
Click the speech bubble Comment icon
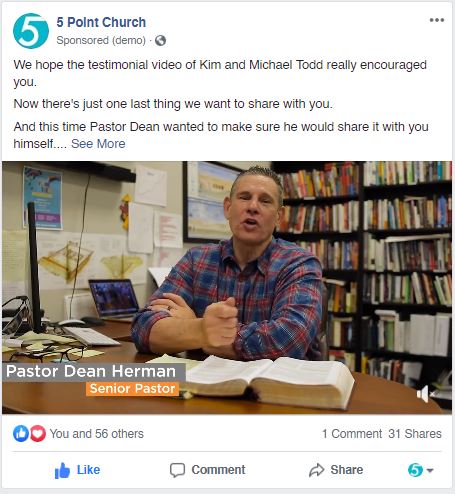click(177, 470)
